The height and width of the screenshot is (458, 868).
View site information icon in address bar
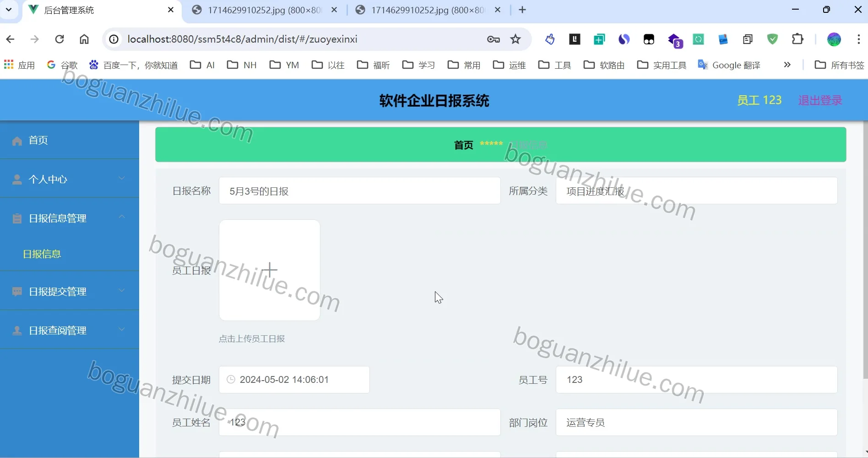click(114, 39)
